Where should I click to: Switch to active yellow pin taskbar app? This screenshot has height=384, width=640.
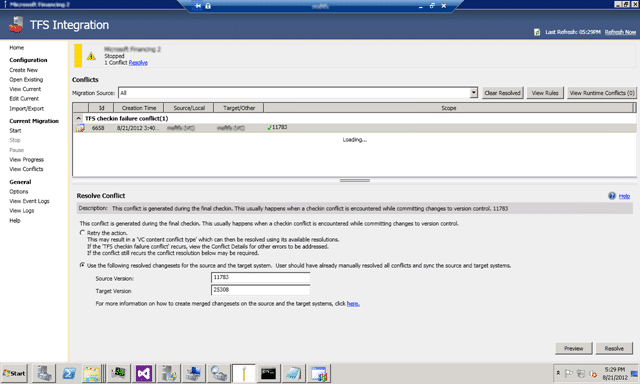pyautogui.click(x=244, y=373)
